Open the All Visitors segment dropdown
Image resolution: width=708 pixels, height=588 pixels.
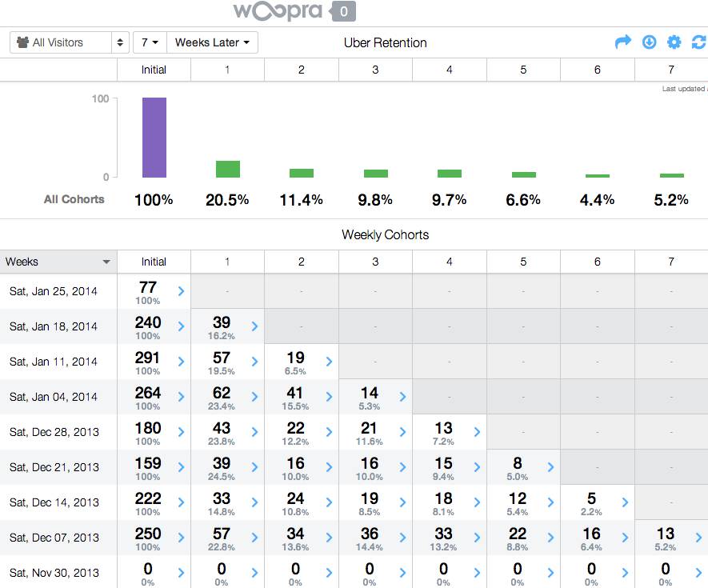pos(70,42)
